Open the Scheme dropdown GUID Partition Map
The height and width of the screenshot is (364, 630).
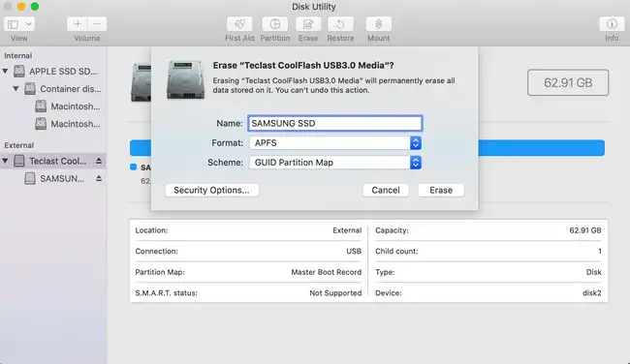[335, 163]
